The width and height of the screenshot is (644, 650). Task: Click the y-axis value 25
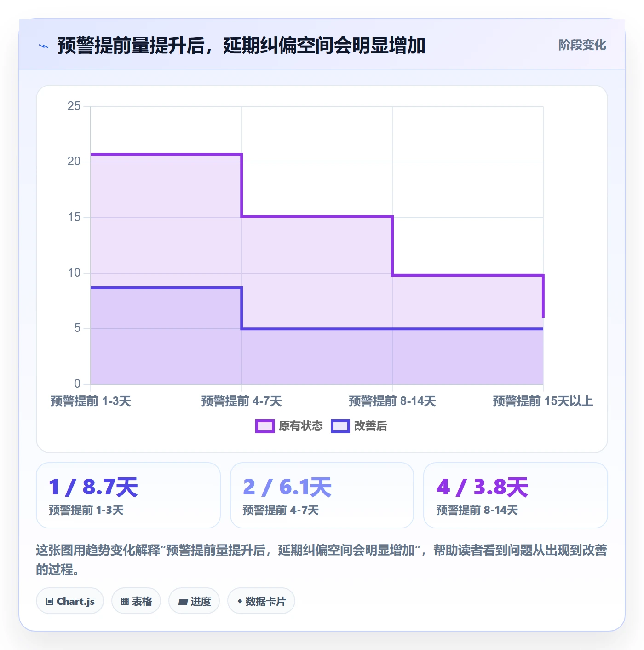(74, 106)
